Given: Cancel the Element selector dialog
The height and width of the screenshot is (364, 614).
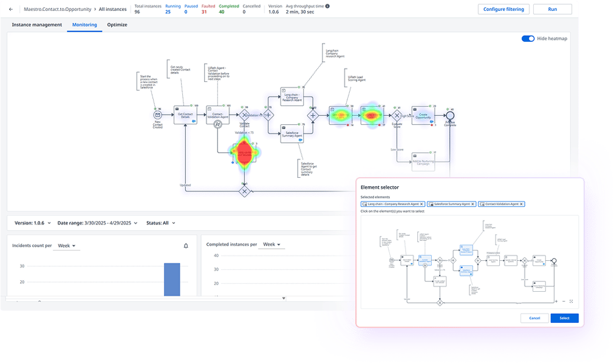Looking at the screenshot, I should pyautogui.click(x=534, y=318).
